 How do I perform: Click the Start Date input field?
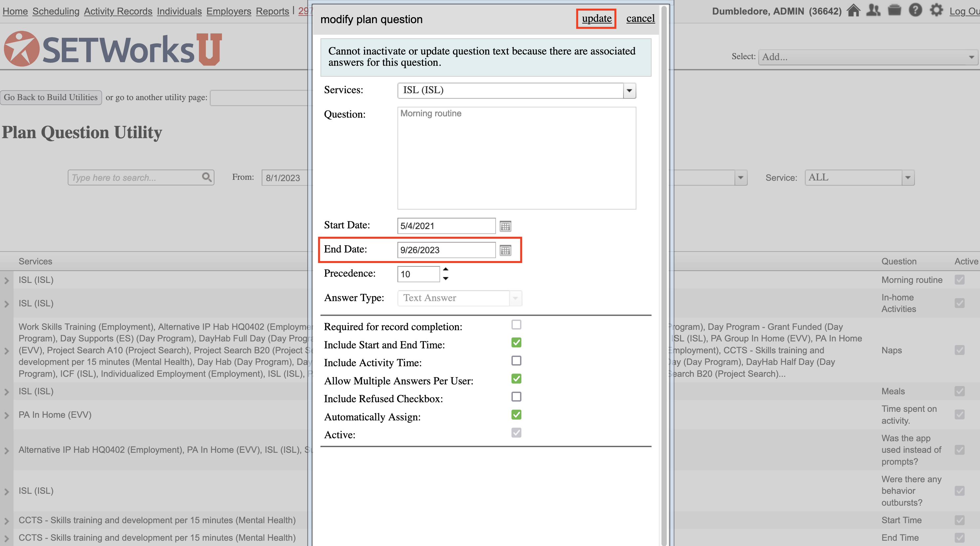click(x=446, y=226)
